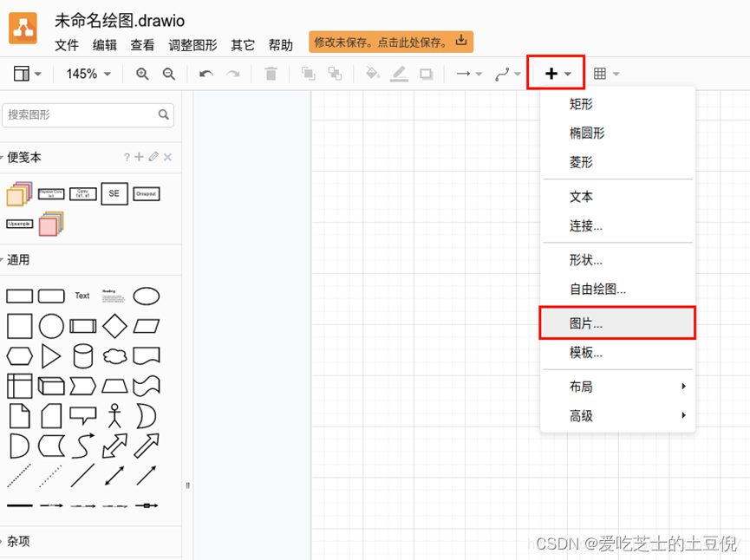Choose 连接... from the insert menu
The image size is (750, 560).
tap(617, 225)
